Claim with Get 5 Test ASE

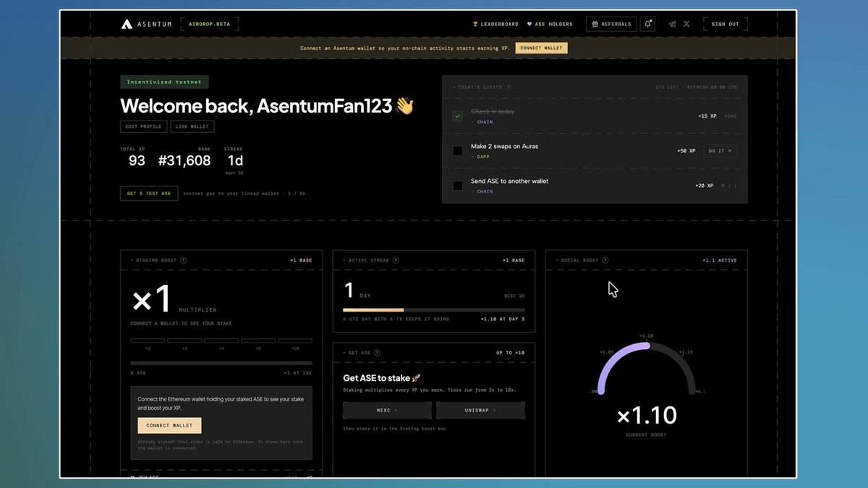coord(149,194)
